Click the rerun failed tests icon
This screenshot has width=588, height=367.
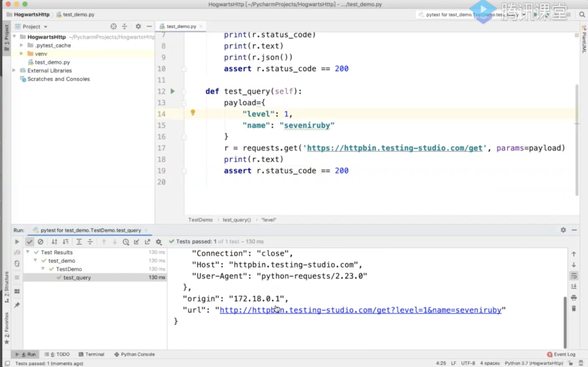[17, 252]
